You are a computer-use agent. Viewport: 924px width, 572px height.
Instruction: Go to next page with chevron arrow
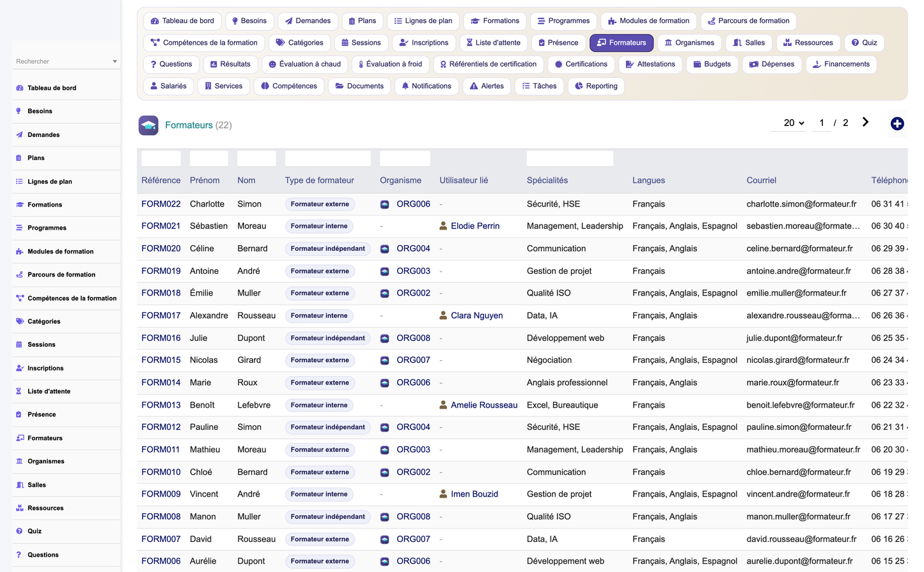(865, 122)
